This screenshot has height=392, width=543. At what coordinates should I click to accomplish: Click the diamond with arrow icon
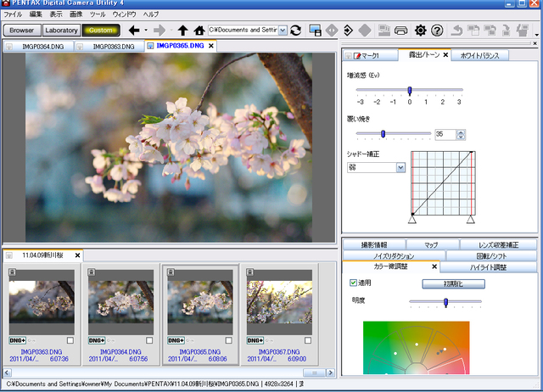348,31
